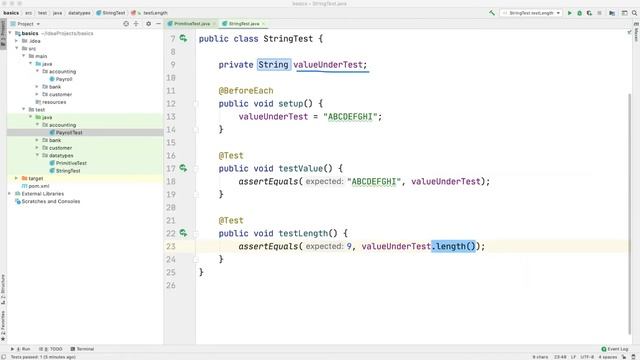Start debugging with the bug icon

click(579, 13)
